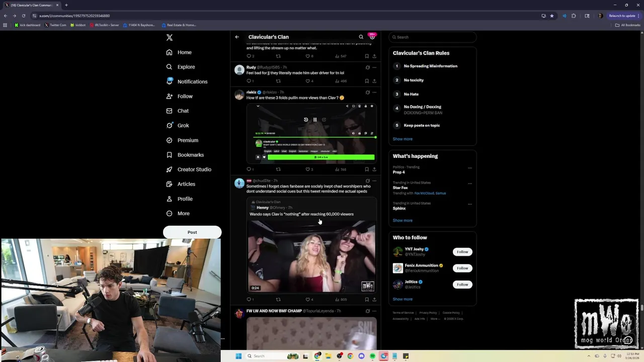Bookmark chudlite's post
The height and width of the screenshot is (362, 644).
pyautogui.click(x=367, y=300)
